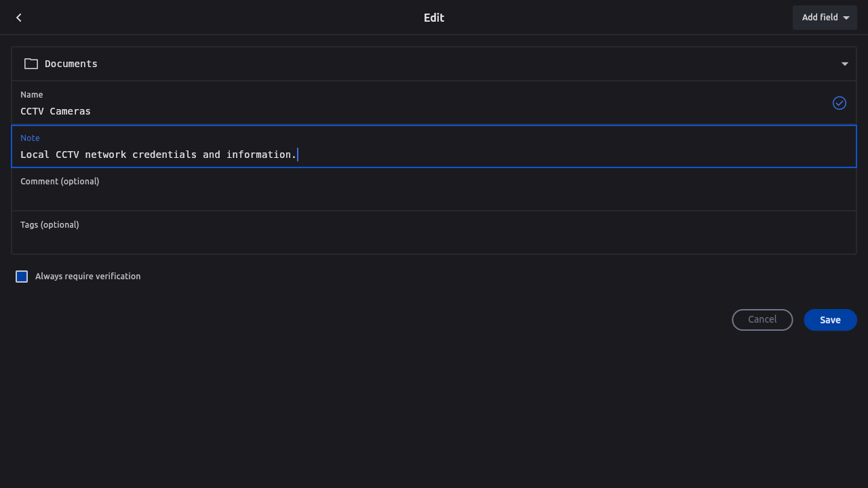The height and width of the screenshot is (488, 868).
Task: Click the blue checkmark circle icon
Action: (x=840, y=103)
